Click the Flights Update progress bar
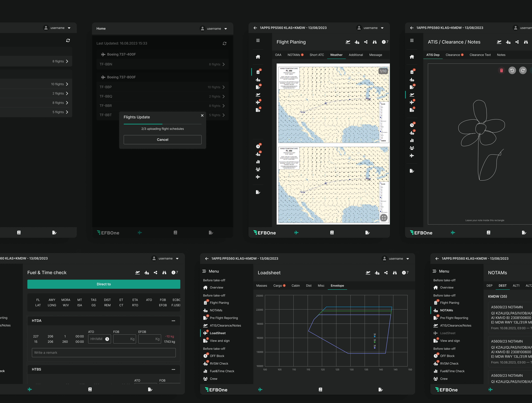Viewport: 532px width, 403px height. coord(162,124)
